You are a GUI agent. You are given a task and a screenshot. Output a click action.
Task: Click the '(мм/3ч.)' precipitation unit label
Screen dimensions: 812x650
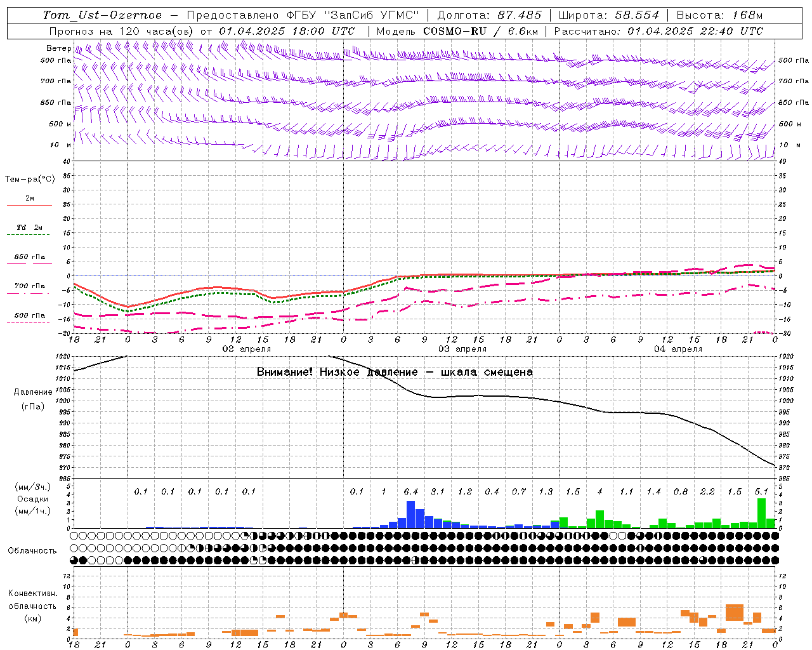[33, 487]
